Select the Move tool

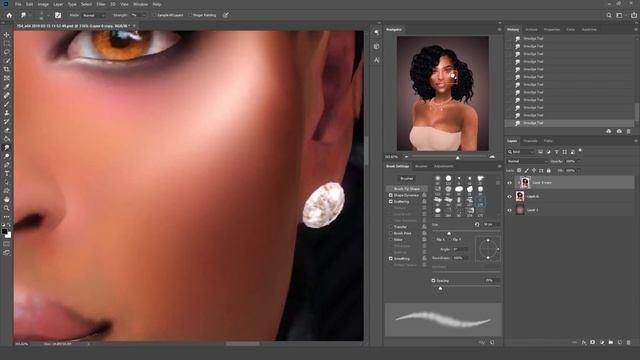[7, 35]
